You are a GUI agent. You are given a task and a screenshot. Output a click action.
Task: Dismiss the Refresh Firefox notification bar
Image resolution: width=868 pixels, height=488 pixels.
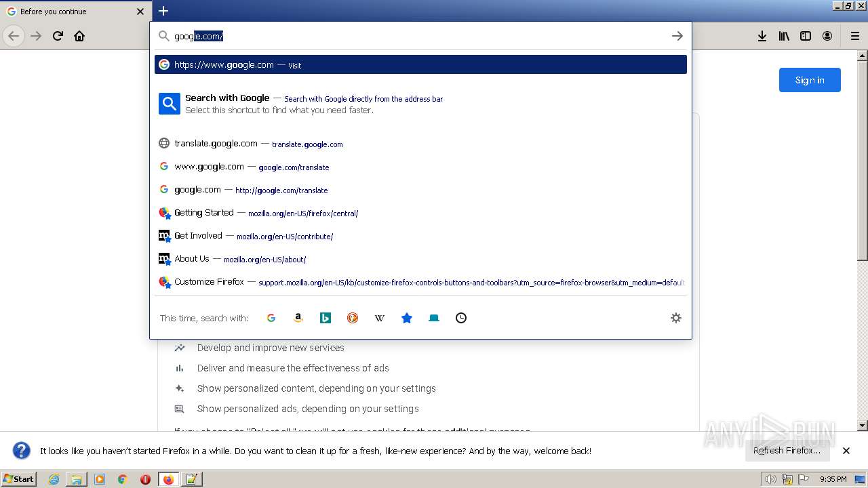(846, 451)
